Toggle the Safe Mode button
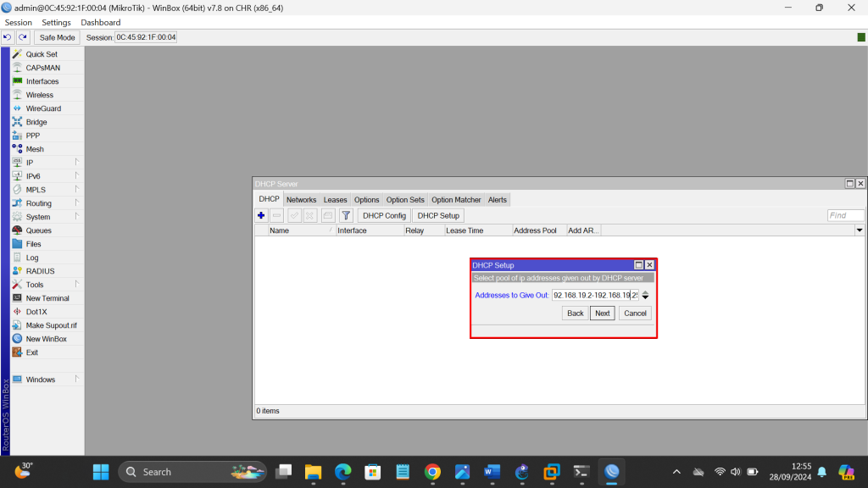The height and width of the screenshot is (488, 868). [x=58, y=37]
